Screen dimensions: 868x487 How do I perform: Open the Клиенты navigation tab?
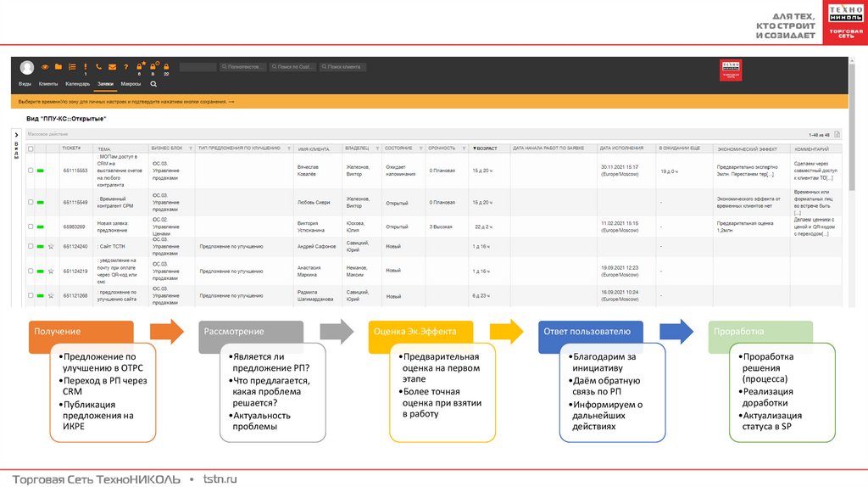pos(48,84)
